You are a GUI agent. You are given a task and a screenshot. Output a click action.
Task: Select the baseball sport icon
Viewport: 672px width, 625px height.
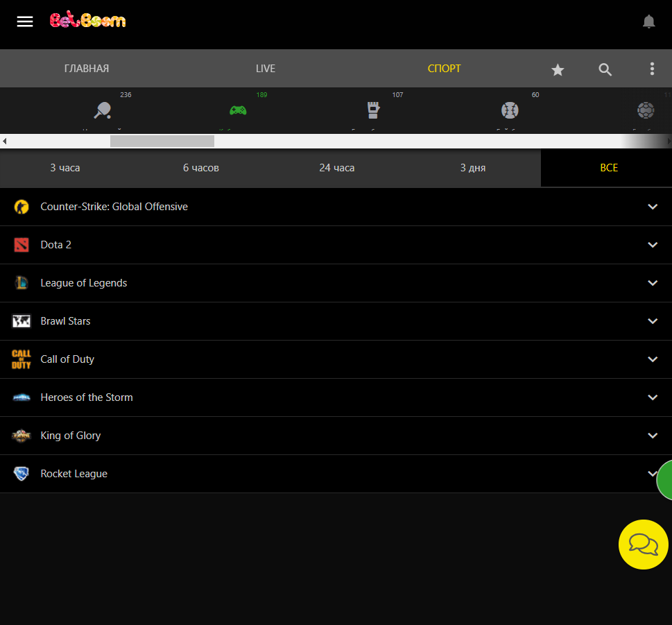510,110
